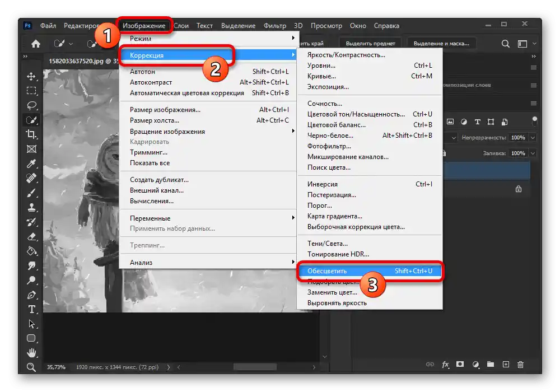
Task: Toggle the padlock lock on the layer
Action: [x=519, y=189]
